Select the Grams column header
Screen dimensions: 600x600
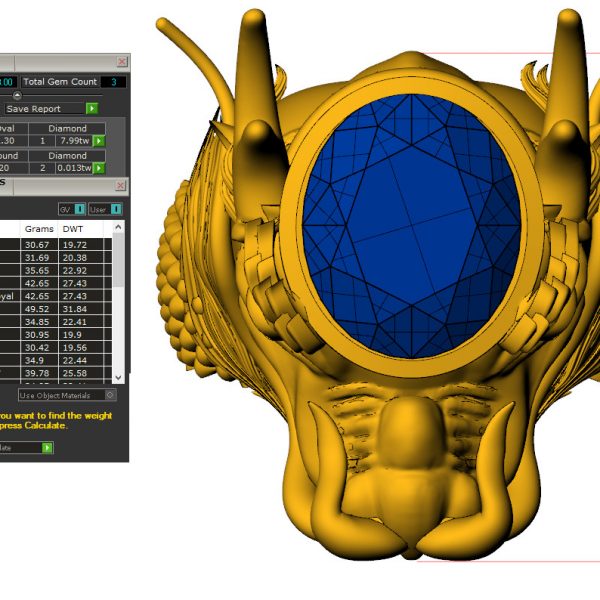39,230
